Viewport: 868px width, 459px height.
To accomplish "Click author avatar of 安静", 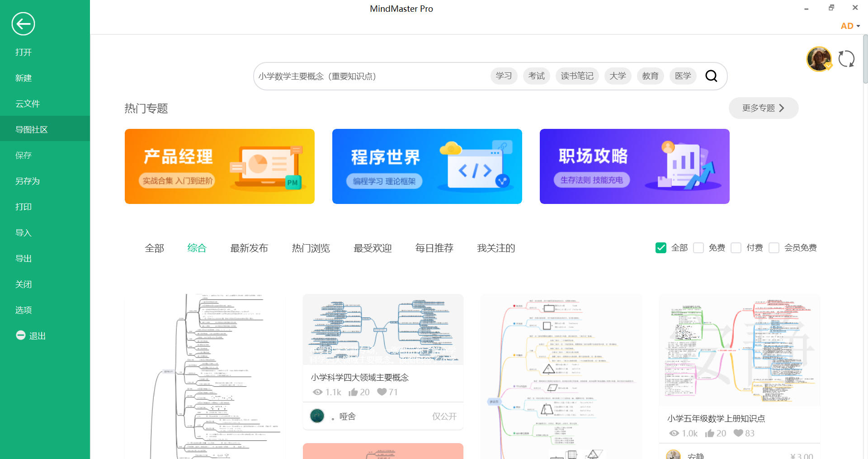I will coord(674,455).
